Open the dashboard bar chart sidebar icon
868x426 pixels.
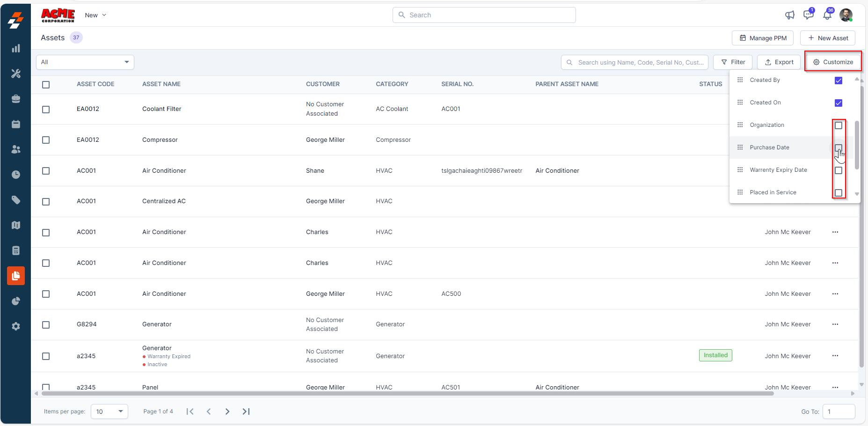point(16,49)
